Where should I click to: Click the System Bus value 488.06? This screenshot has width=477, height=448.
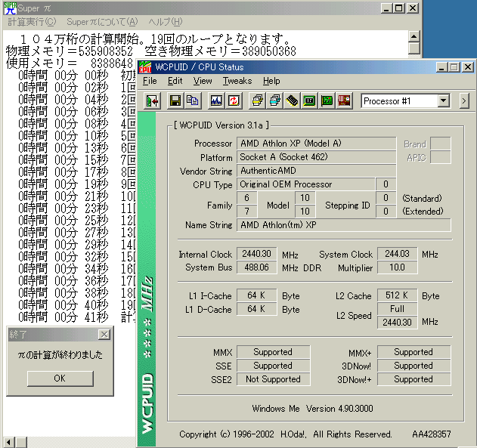pyautogui.click(x=257, y=267)
